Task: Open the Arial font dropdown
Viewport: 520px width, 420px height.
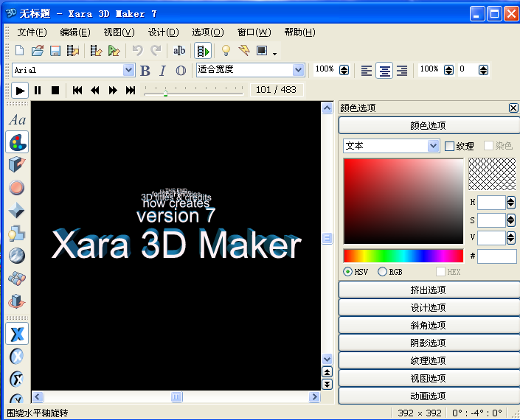Action: [128, 70]
